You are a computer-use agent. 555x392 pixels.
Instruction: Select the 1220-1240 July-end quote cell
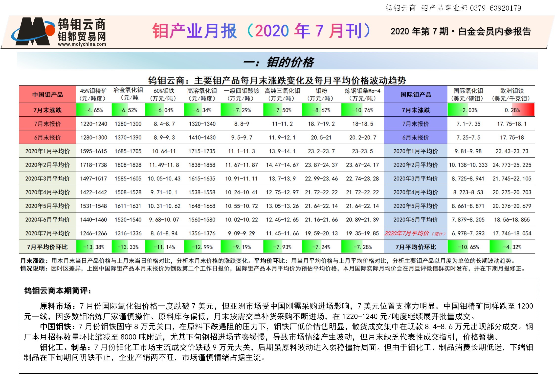[x=94, y=124]
